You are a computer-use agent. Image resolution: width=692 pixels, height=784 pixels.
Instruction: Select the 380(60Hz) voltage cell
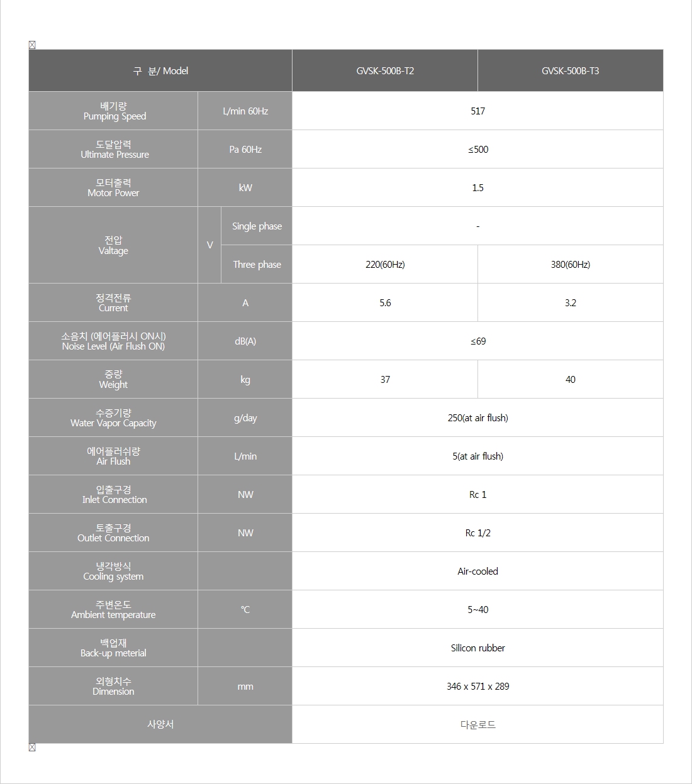[570, 265]
